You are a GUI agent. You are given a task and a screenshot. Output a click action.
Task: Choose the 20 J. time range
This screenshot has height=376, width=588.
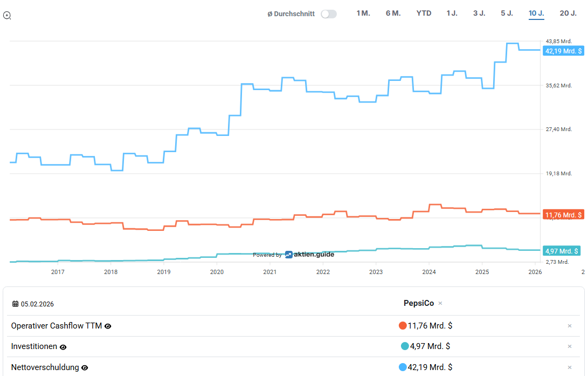click(x=568, y=13)
